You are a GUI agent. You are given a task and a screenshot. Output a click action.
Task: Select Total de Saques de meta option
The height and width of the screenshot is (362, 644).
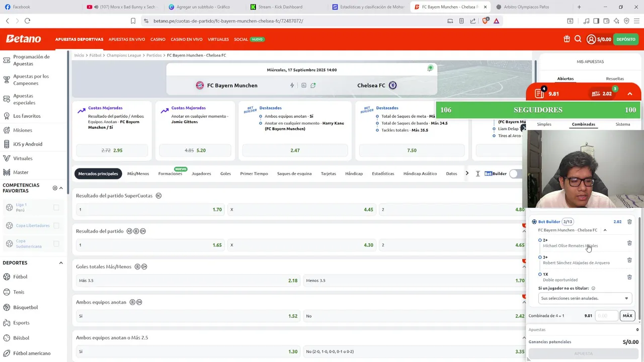tap(377, 116)
